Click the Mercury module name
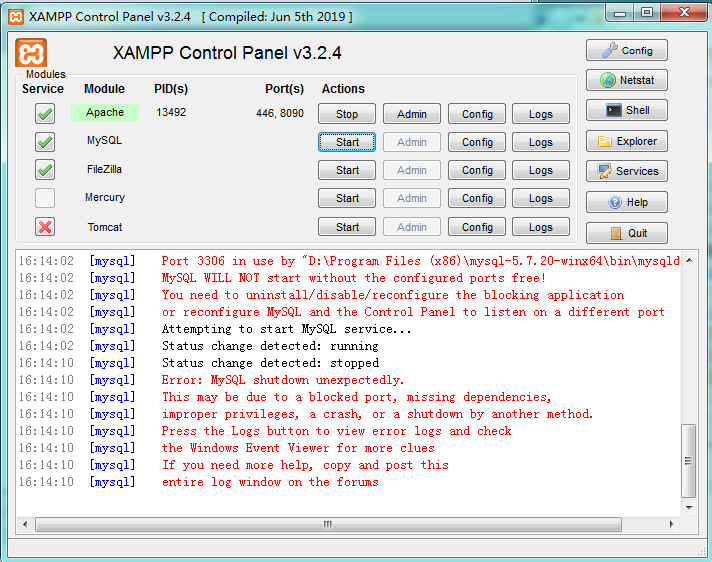 (x=105, y=197)
